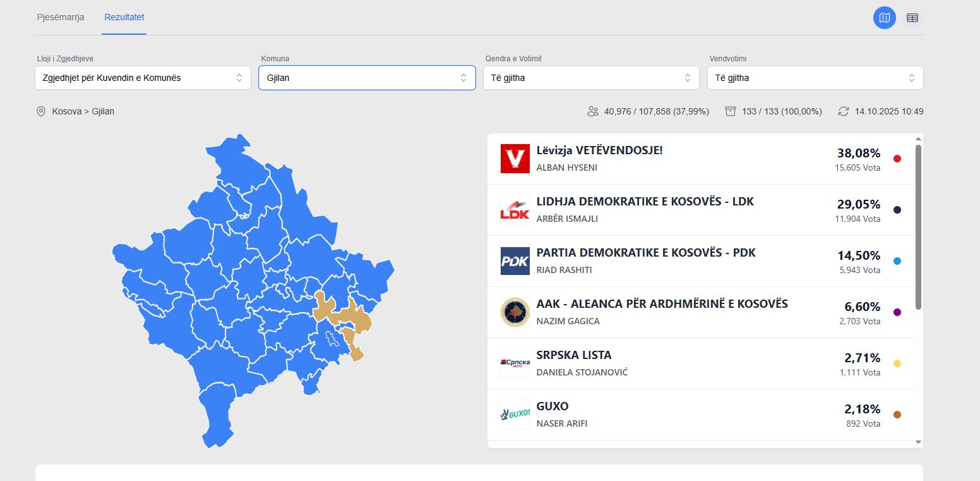Switch to the Pjesëmarrja tab
This screenshot has height=481, width=980.
[61, 17]
